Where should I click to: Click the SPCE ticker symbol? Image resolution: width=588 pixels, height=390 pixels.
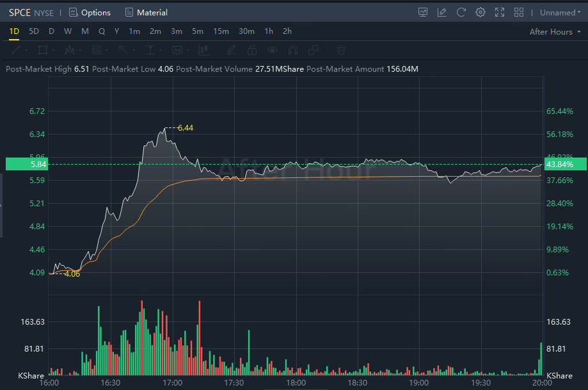click(19, 12)
